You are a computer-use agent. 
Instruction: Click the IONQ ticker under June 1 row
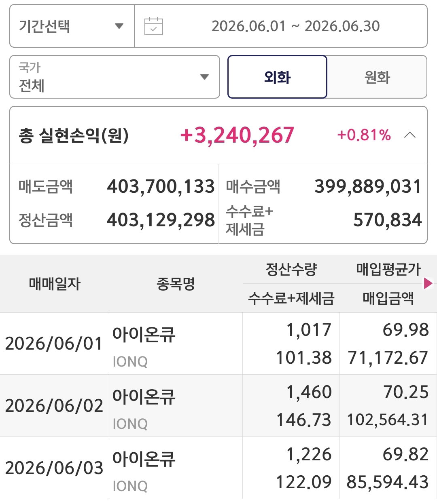[x=130, y=361]
